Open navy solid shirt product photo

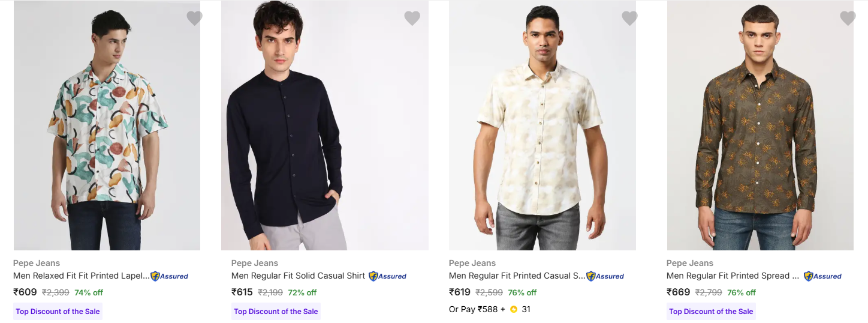pyautogui.click(x=324, y=126)
